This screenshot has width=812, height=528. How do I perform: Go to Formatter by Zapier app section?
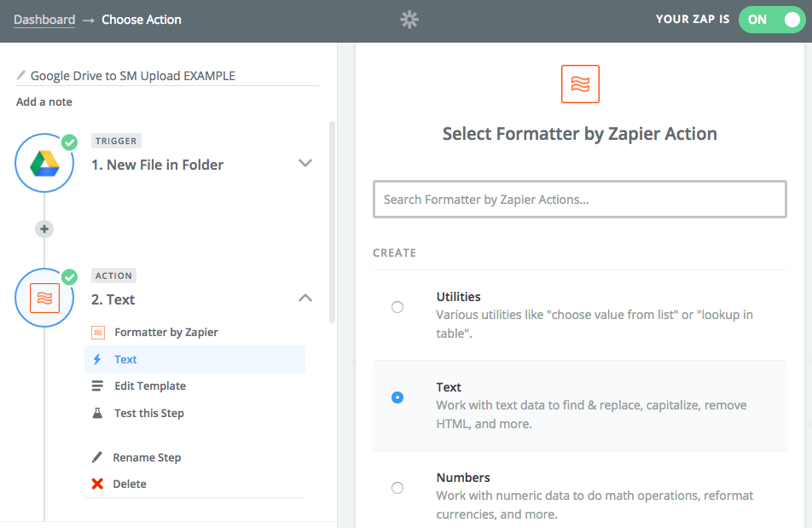[165, 333]
